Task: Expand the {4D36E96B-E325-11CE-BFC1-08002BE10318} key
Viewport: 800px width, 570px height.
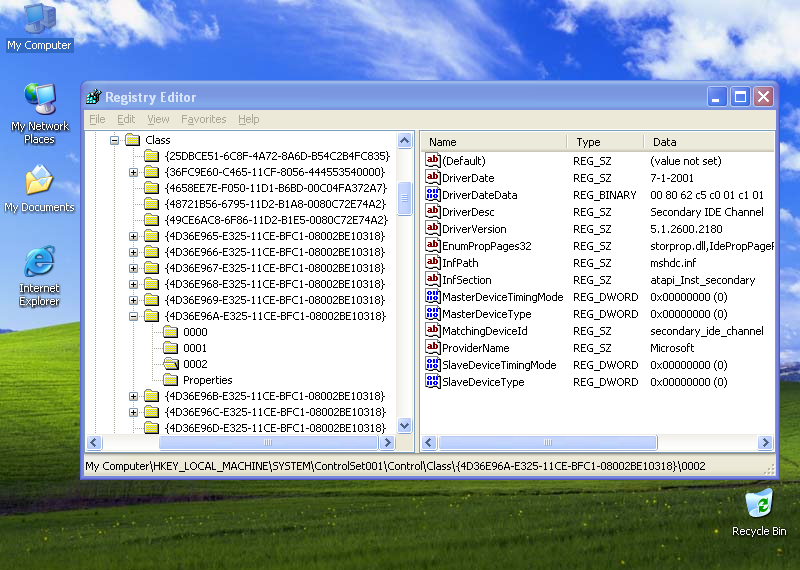Action: 133,396
